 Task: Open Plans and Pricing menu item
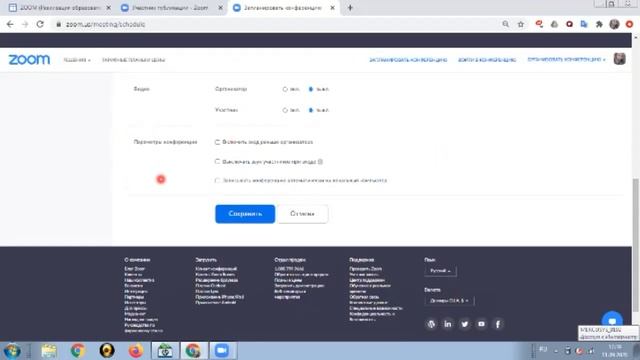pyautogui.click(x=133, y=60)
